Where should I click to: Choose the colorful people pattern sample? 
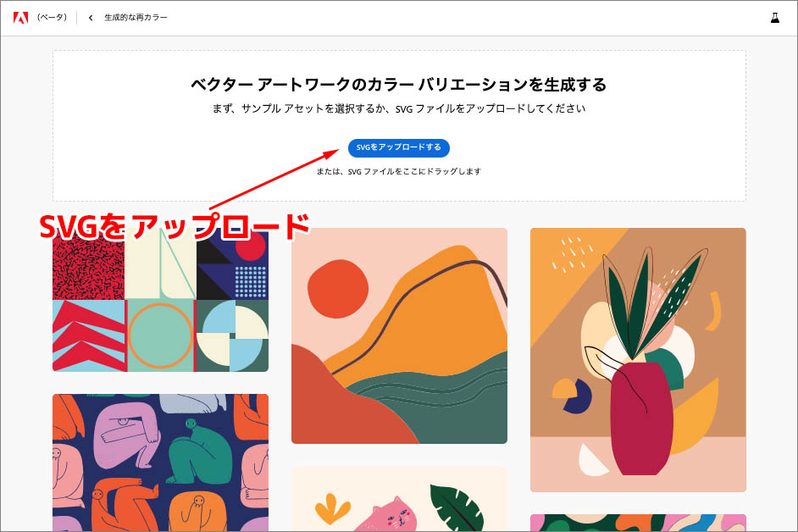click(160, 462)
